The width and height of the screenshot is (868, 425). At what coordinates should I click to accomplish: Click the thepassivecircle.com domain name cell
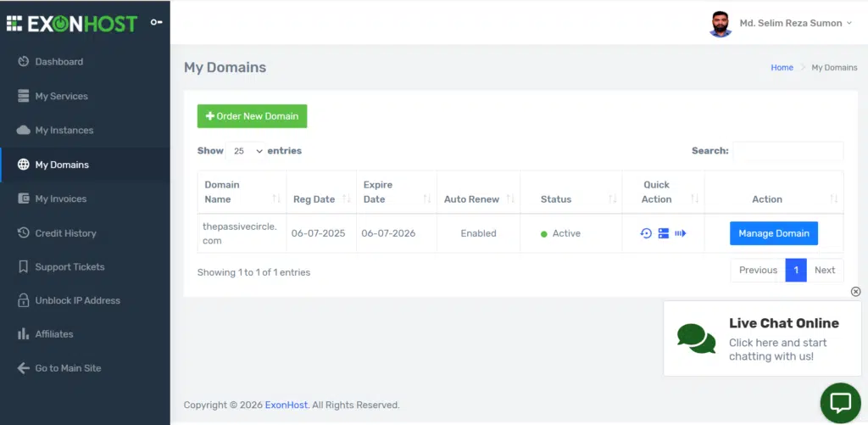[x=240, y=233]
